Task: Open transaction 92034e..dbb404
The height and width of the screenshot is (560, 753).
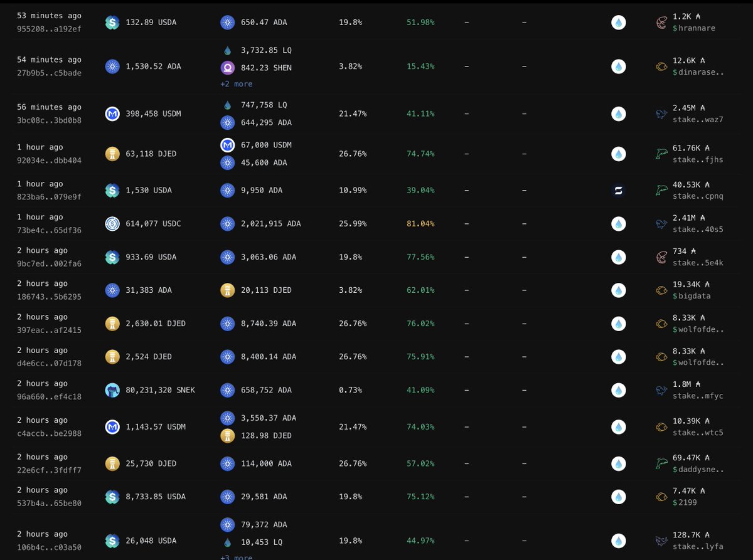Action: tap(49, 161)
